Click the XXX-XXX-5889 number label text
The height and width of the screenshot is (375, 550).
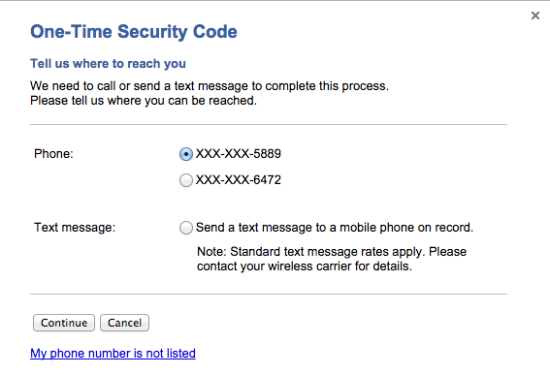(238, 154)
